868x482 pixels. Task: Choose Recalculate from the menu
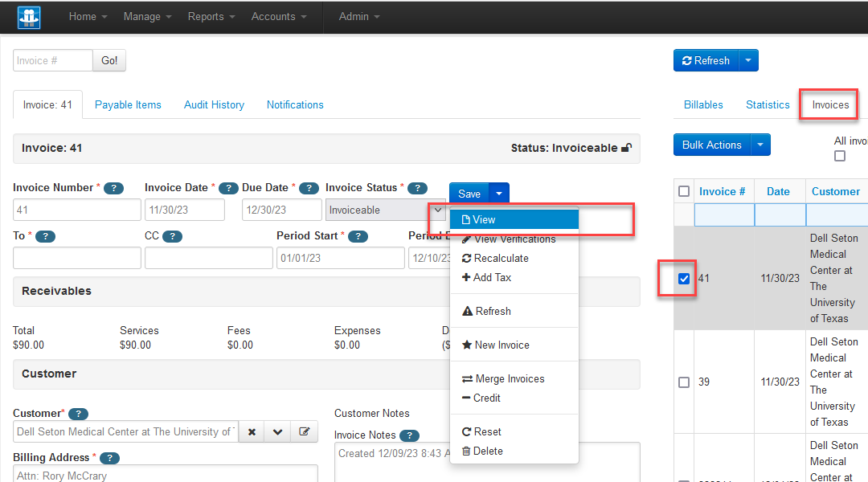[514, 259]
